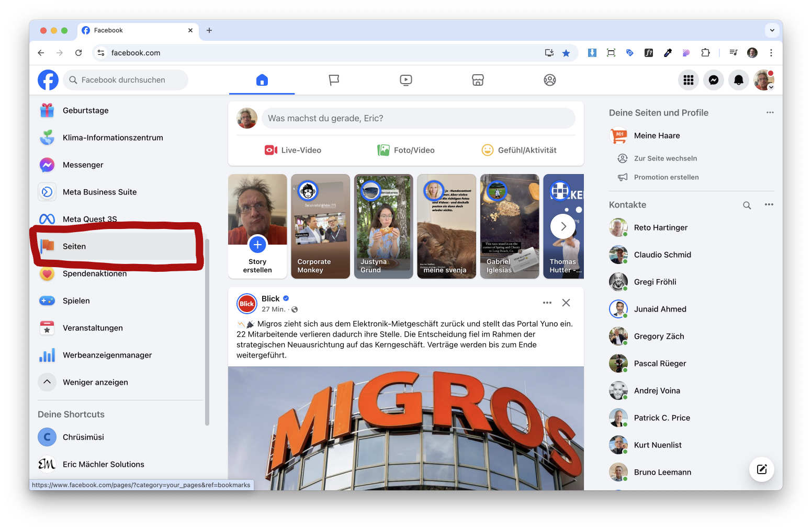Screen dimensions: 812x529
Task: Search contacts using the magnifier icon
Action: click(747, 205)
